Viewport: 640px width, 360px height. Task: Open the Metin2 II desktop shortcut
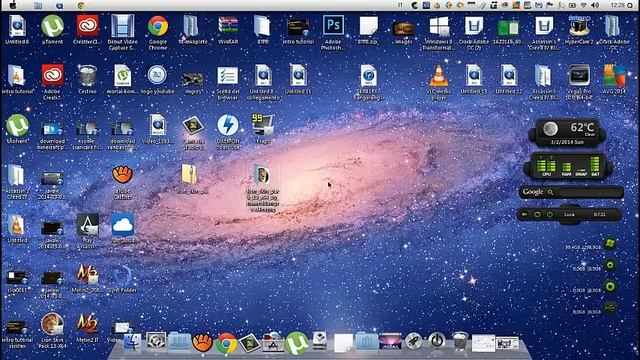[87, 324]
